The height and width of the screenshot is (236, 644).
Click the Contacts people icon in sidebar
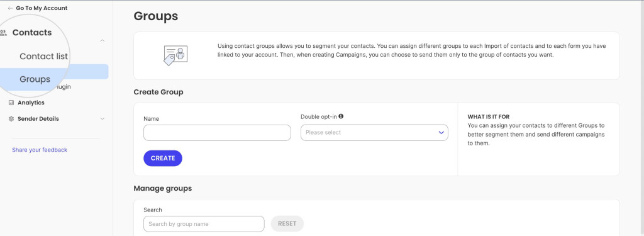click(3, 33)
